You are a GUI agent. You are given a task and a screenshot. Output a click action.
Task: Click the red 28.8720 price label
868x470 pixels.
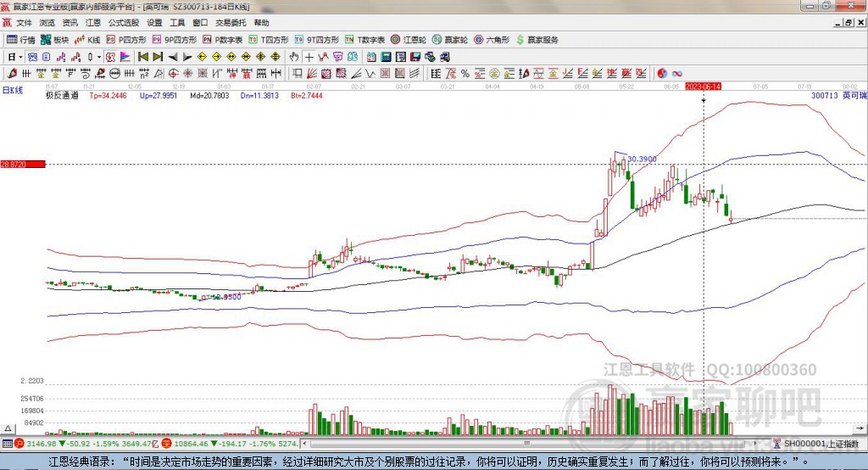click(x=23, y=164)
